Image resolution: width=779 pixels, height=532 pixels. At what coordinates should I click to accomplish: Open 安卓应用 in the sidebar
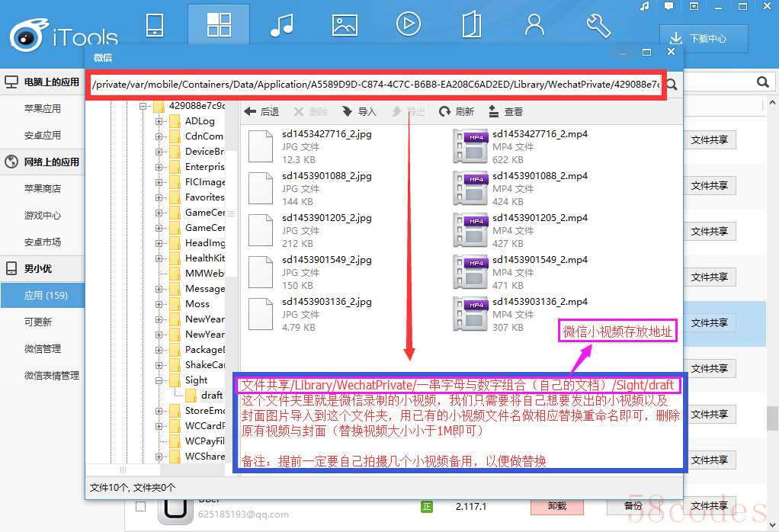click(43, 135)
